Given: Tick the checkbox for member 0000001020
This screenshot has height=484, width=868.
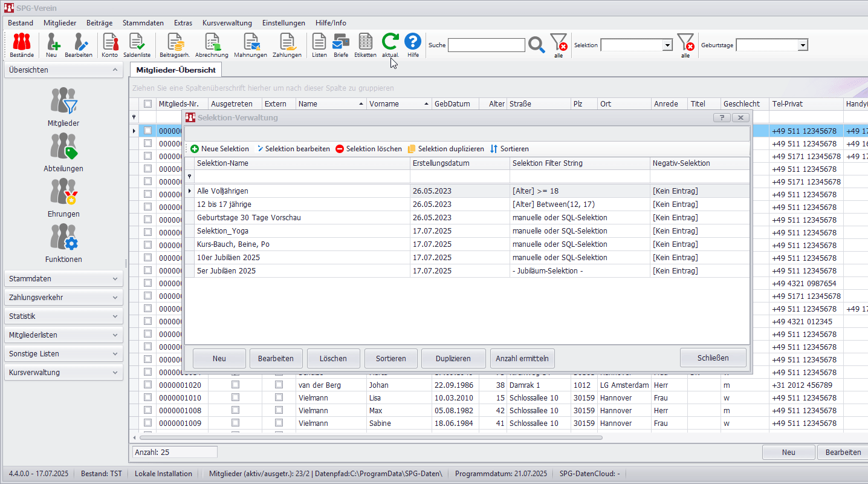Looking at the screenshot, I should (147, 385).
